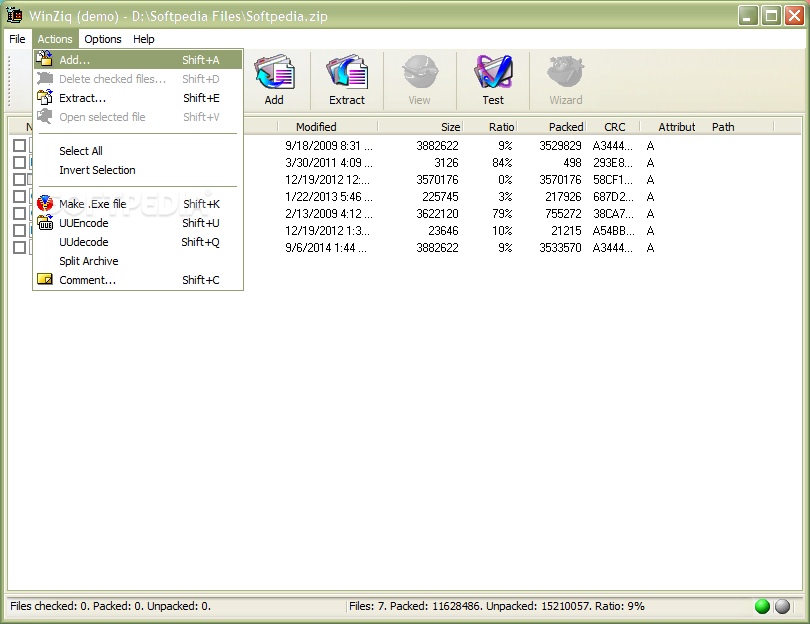The width and height of the screenshot is (810, 624).
Task: Click the Make .Exe file icon
Action: tap(45, 204)
